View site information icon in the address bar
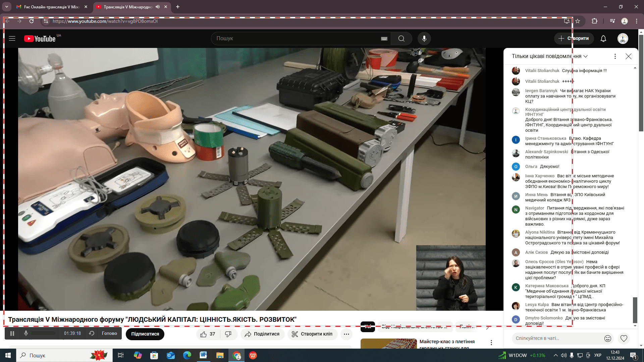This screenshot has width=644, height=362. [46, 21]
